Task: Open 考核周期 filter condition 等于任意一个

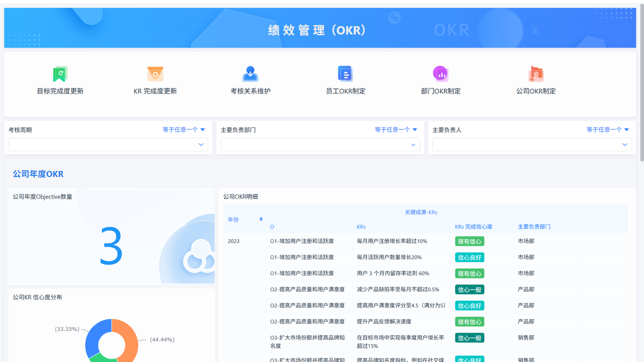Action: 184,130
